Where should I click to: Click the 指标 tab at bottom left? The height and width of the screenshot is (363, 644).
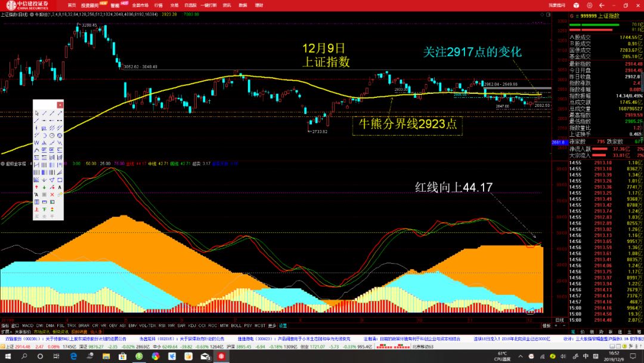pos(5,325)
